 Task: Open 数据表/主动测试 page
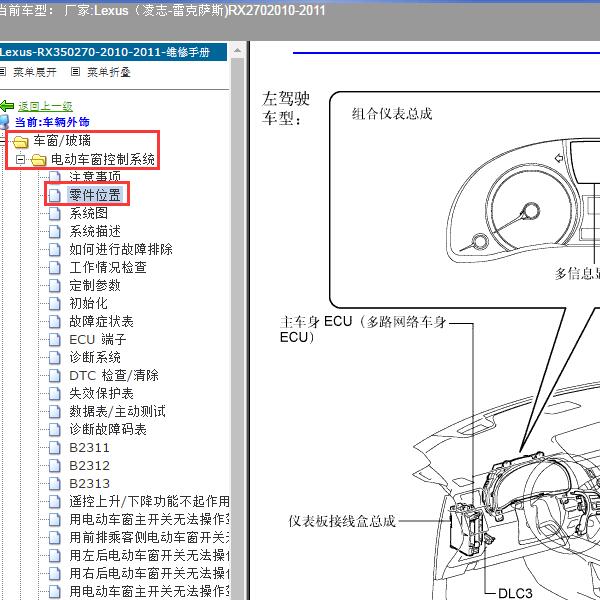(x=117, y=411)
